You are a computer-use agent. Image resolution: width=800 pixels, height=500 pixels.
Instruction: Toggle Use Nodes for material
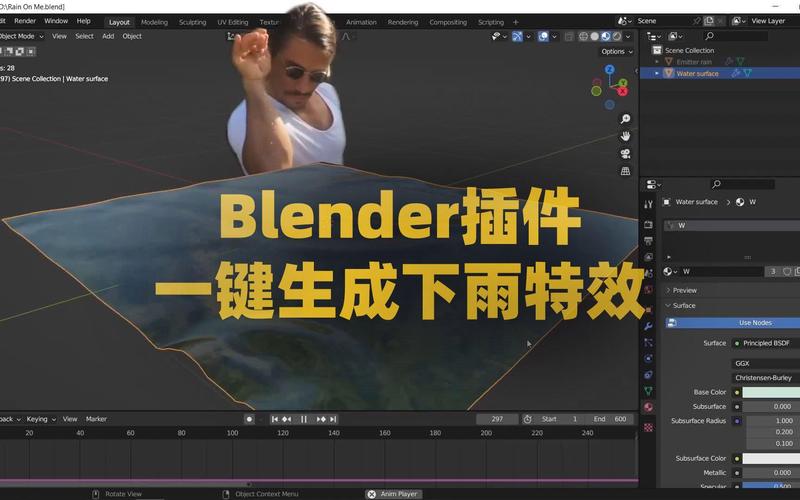[x=733, y=323]
